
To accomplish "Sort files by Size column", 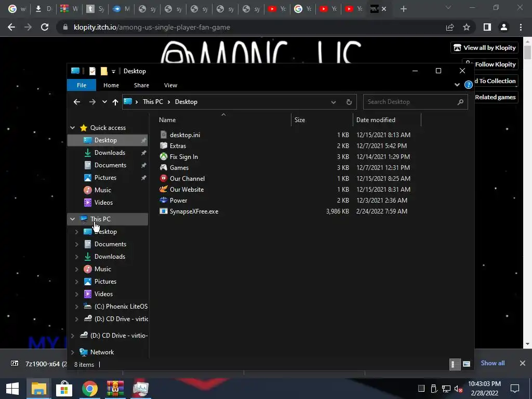I will pyautogui.click(x=322, y=120).
